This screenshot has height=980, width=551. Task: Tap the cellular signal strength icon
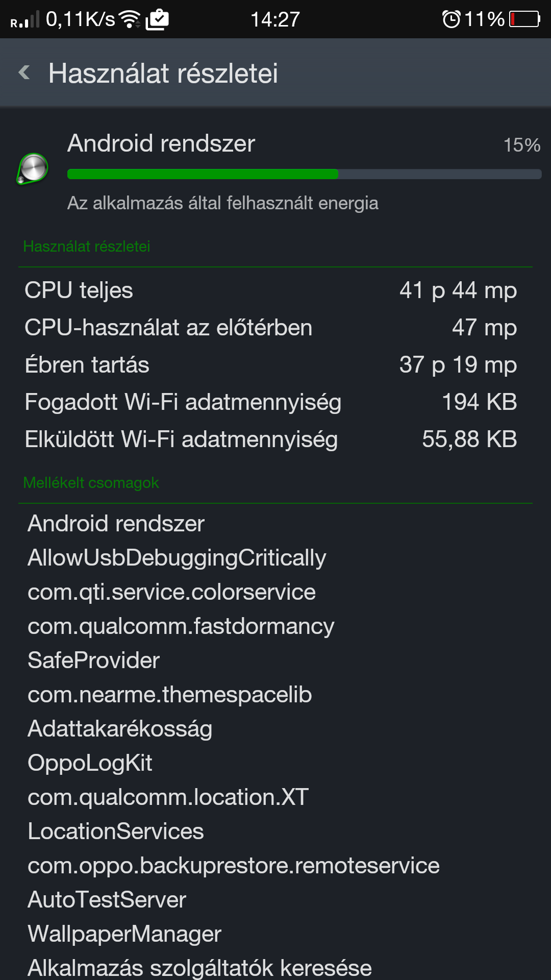24,19
